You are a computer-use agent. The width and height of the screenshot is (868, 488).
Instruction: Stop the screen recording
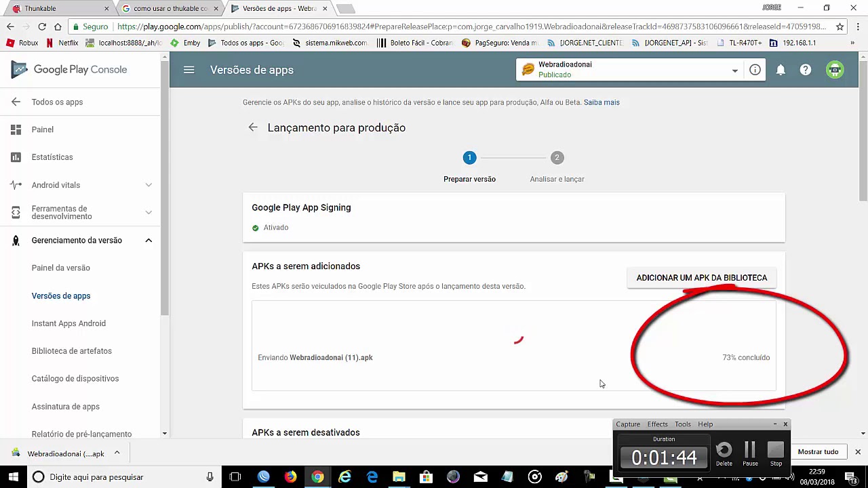[x=776, y=454]
